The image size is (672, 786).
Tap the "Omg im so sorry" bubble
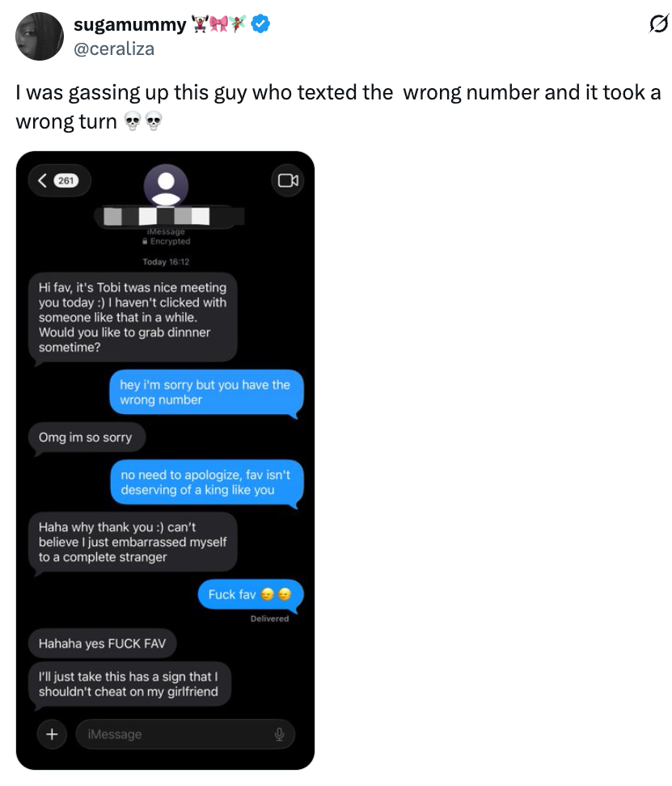(87, 437)
